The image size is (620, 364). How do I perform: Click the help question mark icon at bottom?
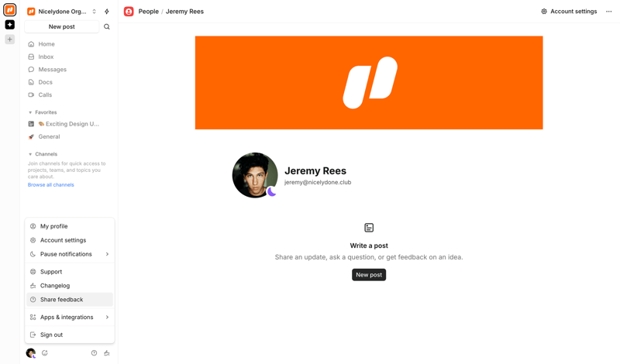[95, 353]
